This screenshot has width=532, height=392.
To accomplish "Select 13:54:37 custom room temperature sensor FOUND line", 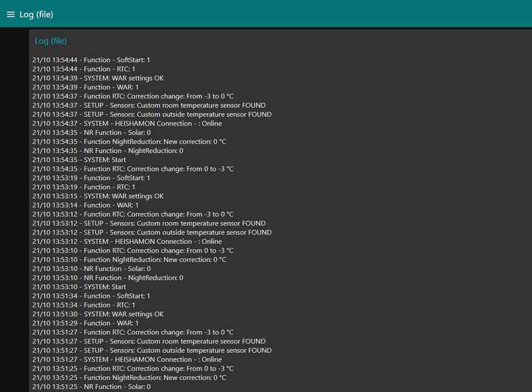I will coord(149,106).
